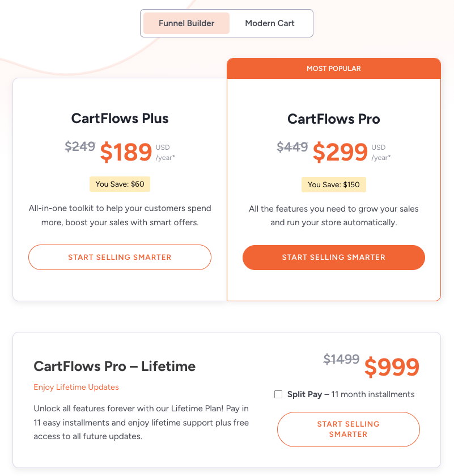Click the CartFlows Pro – Lifetime heading

coord(114,367)
